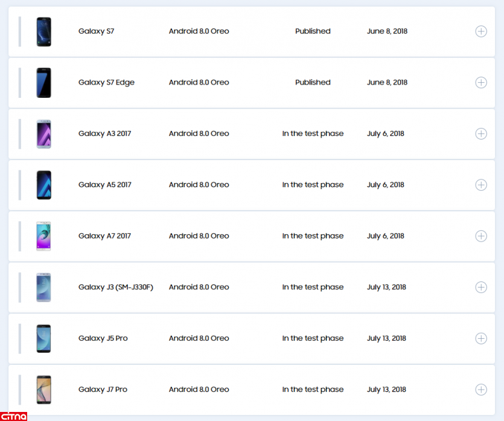Click the plus icon for Galaxy A5 2017

pyautogui.click(x=481, y=185)
